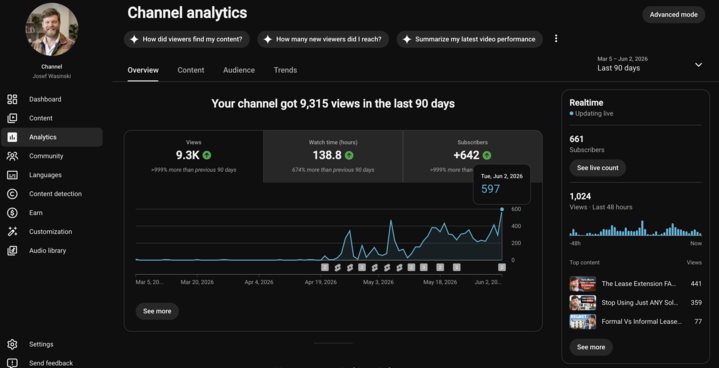This screenshot has width=719, height=368.
Task: Open the Earn dollar icon
Action: (12, 213)
